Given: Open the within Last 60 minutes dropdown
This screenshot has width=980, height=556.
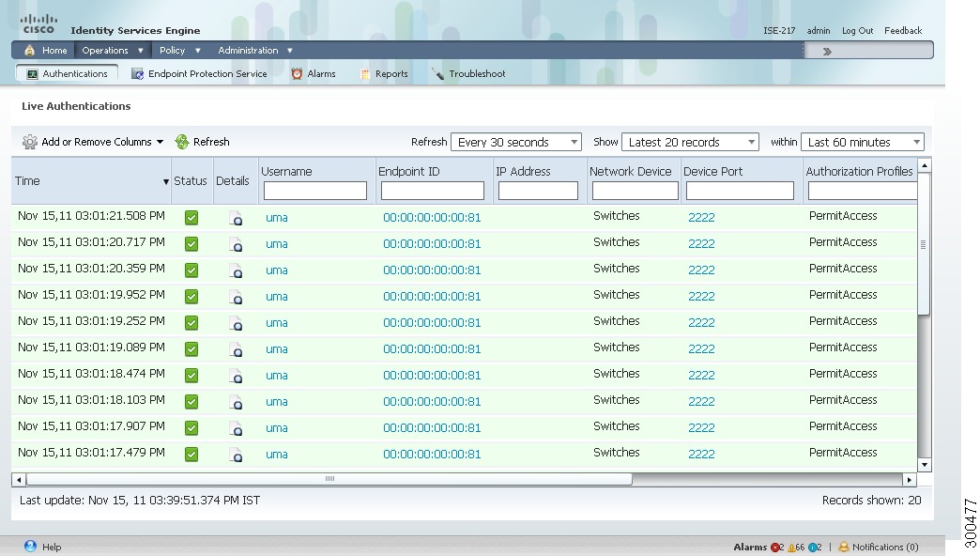Looking at the screenshot, I should (863, 142).
